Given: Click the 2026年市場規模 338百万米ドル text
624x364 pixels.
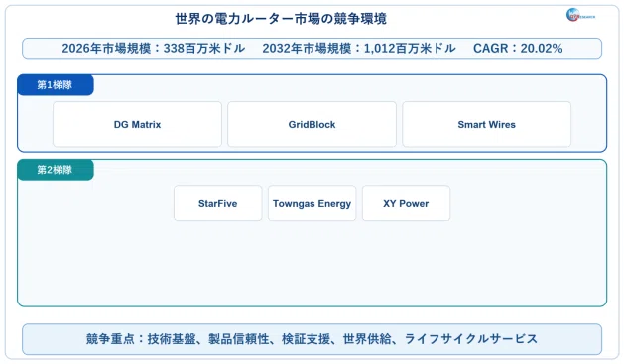Looking at the screenshot, I should [153, 49].
